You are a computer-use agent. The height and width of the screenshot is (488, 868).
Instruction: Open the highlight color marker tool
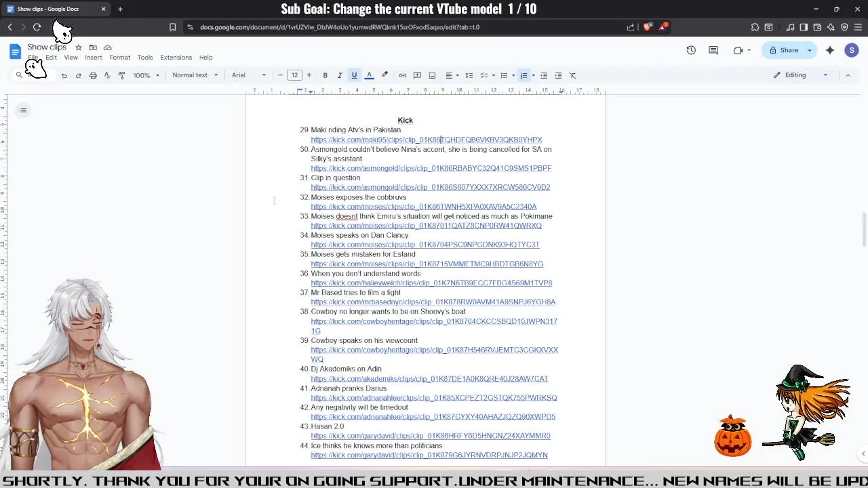(x=384, y=75)
